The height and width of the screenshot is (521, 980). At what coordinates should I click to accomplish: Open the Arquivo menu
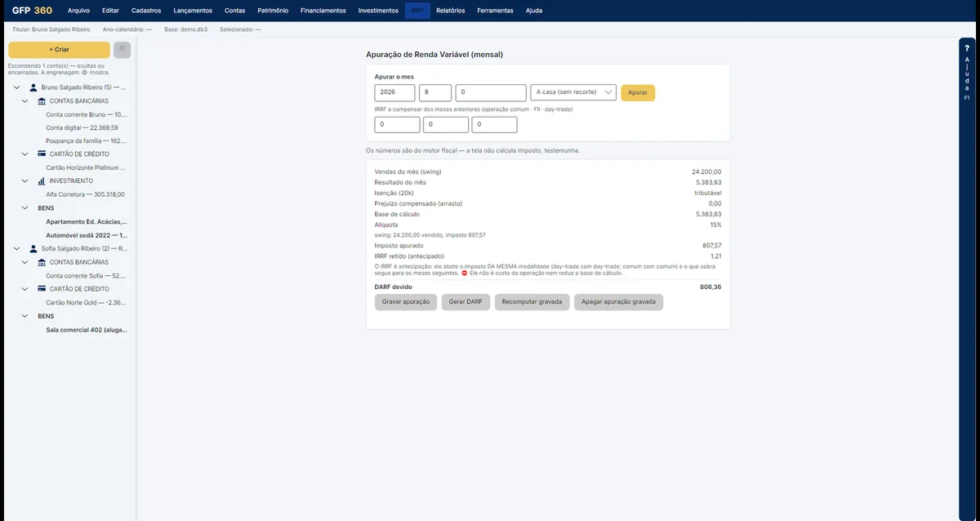point(79,11)
